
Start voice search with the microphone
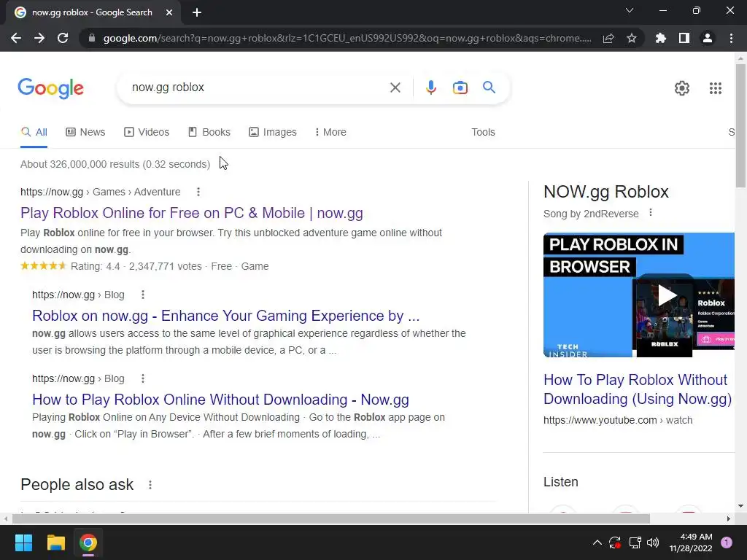coord(430,87)
